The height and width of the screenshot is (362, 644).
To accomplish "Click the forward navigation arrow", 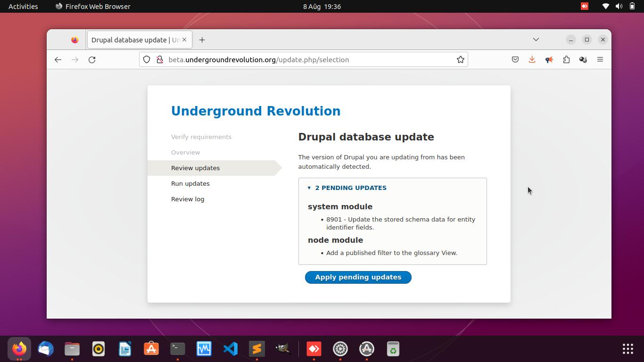I will [75, 59].
